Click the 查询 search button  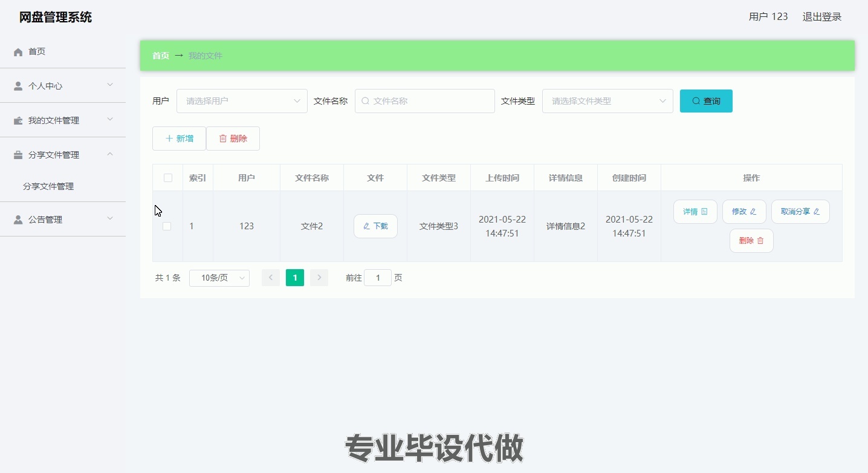pyautogui.click(x=706, y=101)
